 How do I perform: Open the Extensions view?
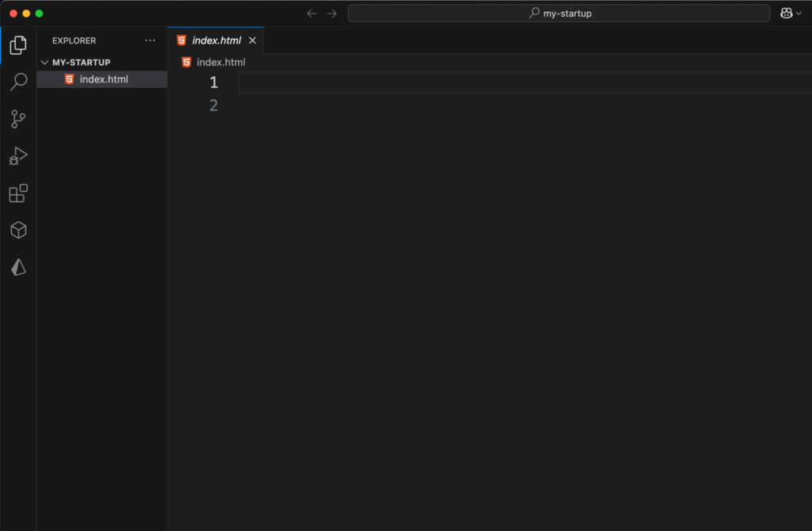point(18,193)
